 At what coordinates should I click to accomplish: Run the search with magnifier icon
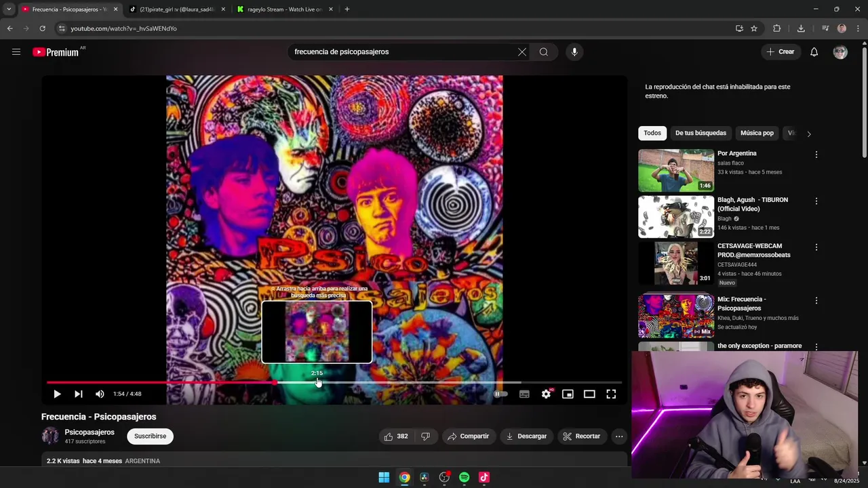(x=544, y=52)
